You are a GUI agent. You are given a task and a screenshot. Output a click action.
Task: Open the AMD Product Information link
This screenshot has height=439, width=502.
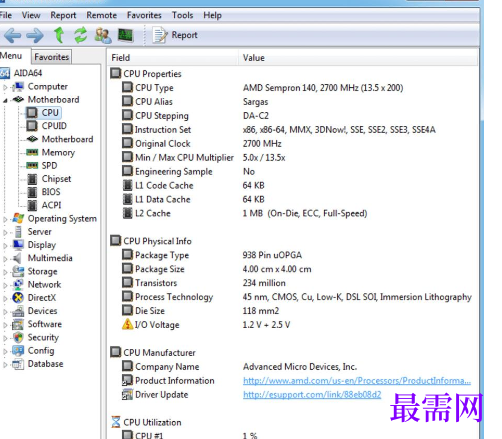tap(357, 381)
